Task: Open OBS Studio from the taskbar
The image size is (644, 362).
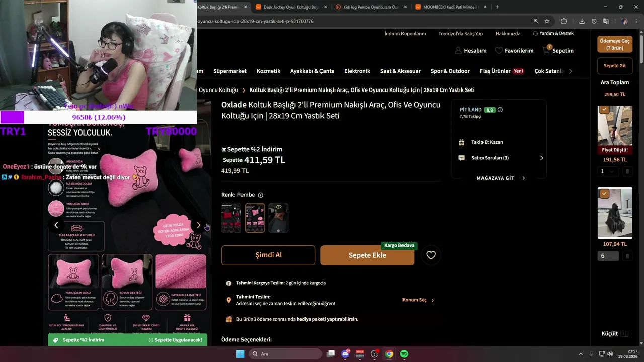Action: pos(374,354)
